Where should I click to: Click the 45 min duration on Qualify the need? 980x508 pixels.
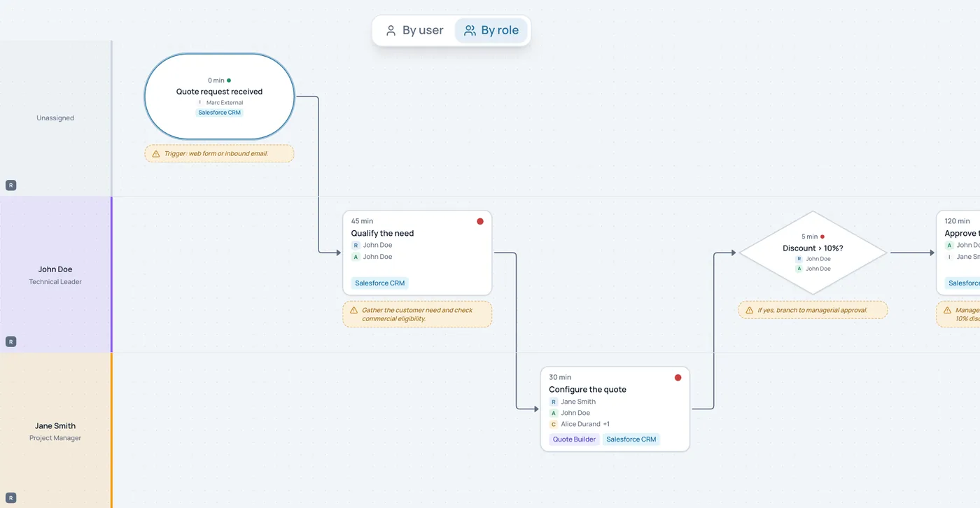tap(362, 221)
